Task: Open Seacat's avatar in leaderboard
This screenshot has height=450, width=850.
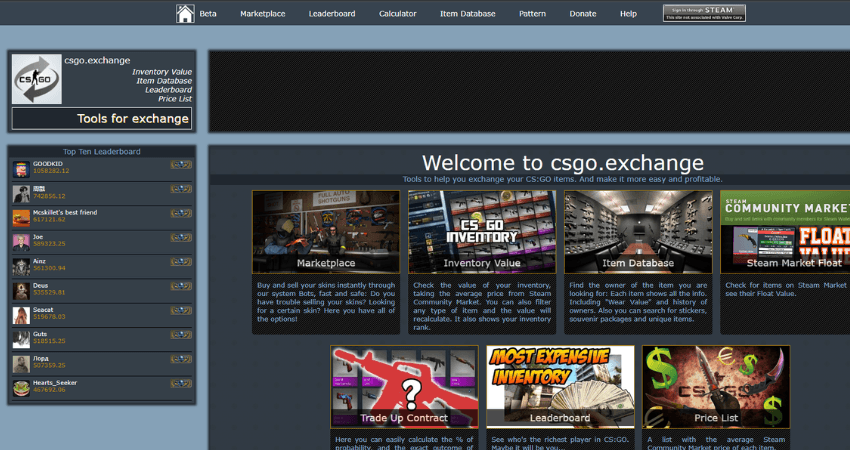Action: pyautogui.click(x=21, y=316)
